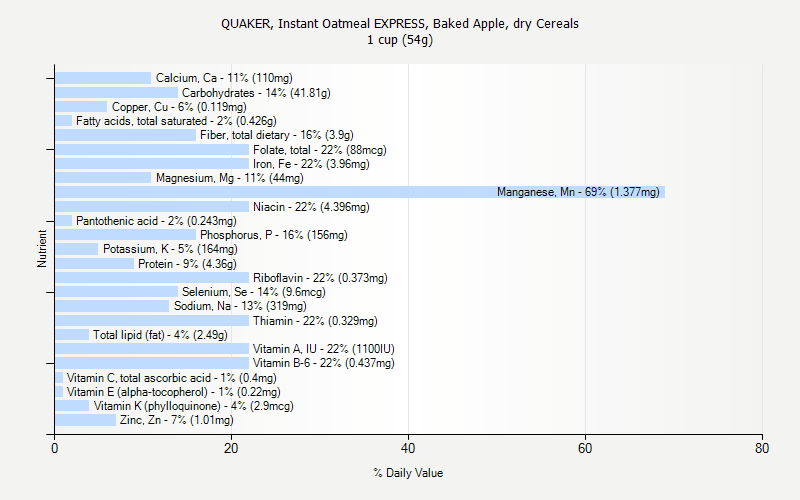
Task: Click the Carbohydrates bar
Action: click(116, 93)
